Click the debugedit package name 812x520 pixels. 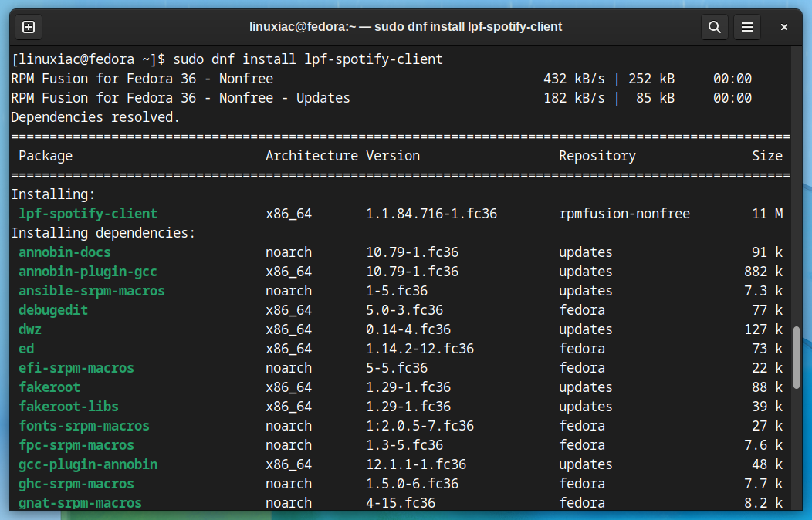point(53,310)
